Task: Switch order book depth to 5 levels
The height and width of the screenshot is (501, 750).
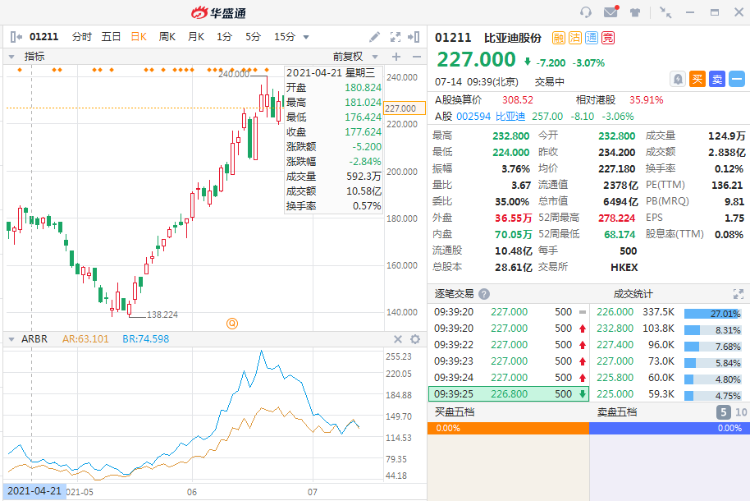Action: pos(722,411)
